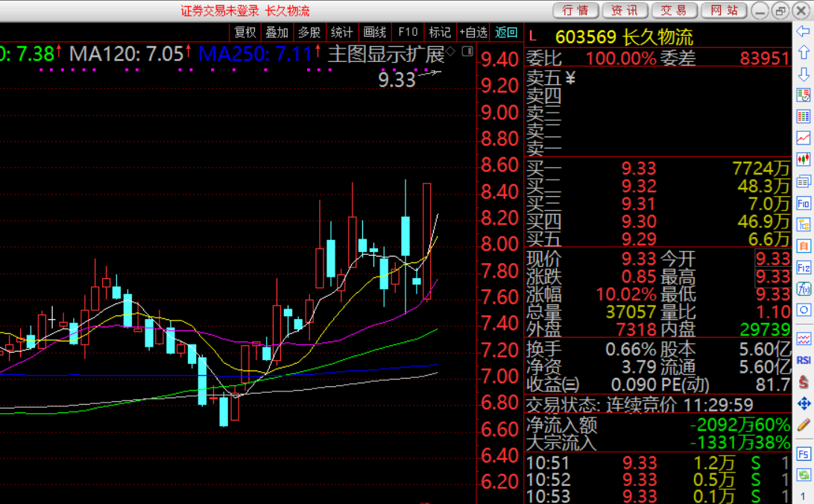Click 统计 in chart toolbar

coord(341,32)
